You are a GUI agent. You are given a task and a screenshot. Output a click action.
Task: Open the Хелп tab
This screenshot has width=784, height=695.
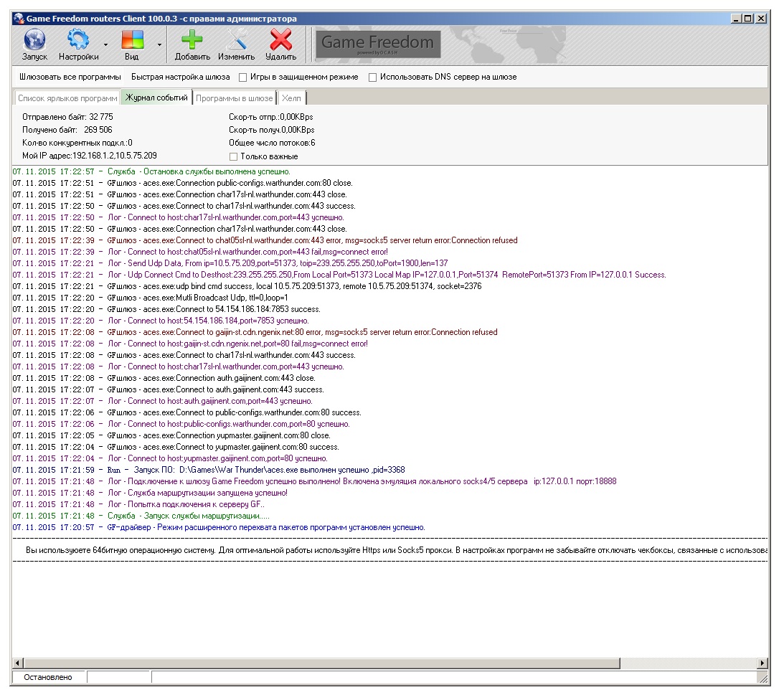pos(291,98)
